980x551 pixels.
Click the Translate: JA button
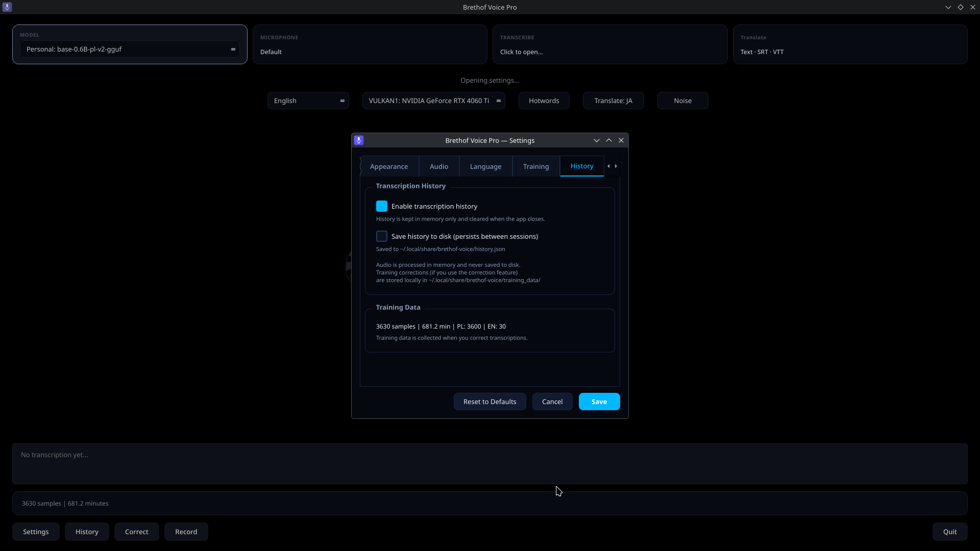point(614,101)
